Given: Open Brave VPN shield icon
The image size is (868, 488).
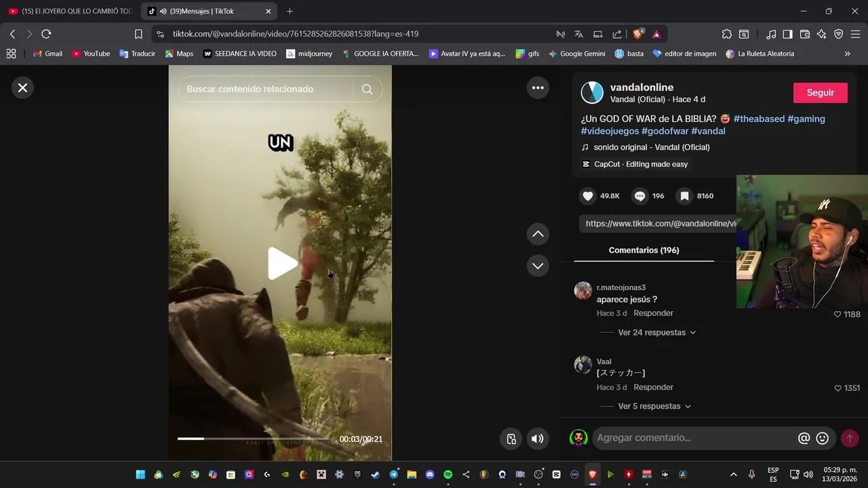Looking at the screenshot, I should point(839,34).
